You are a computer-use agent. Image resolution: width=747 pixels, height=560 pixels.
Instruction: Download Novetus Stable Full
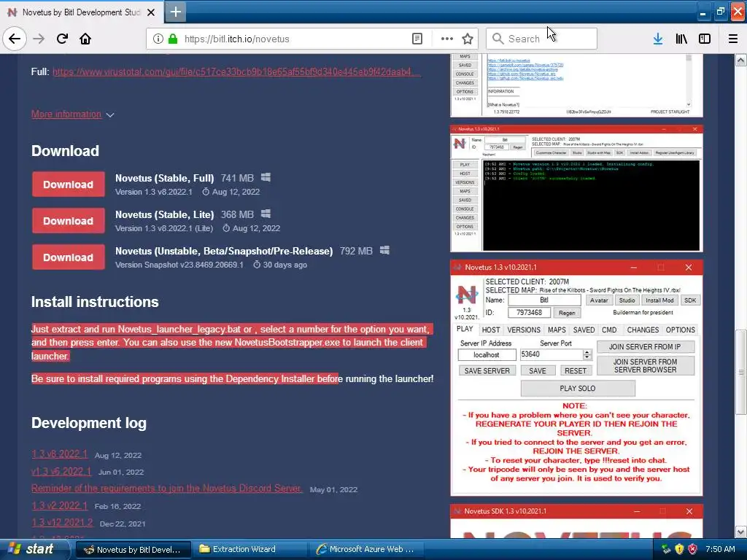pos(68,184)
